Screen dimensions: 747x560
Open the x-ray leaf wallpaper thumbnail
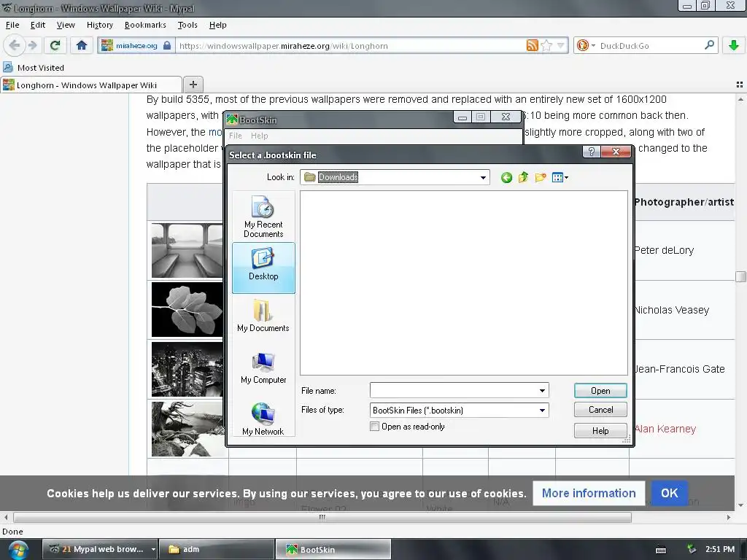click(187, 309)
